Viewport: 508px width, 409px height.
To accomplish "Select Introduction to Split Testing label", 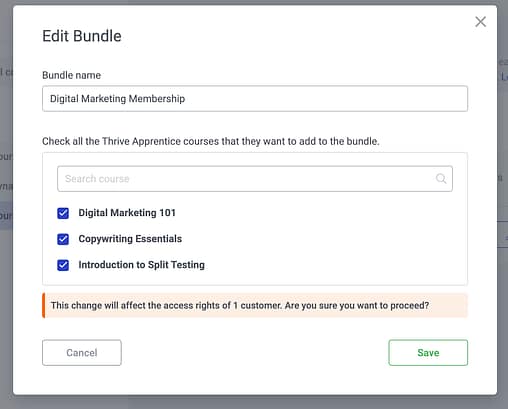I will pyautogui.click(x=141, y=265).
